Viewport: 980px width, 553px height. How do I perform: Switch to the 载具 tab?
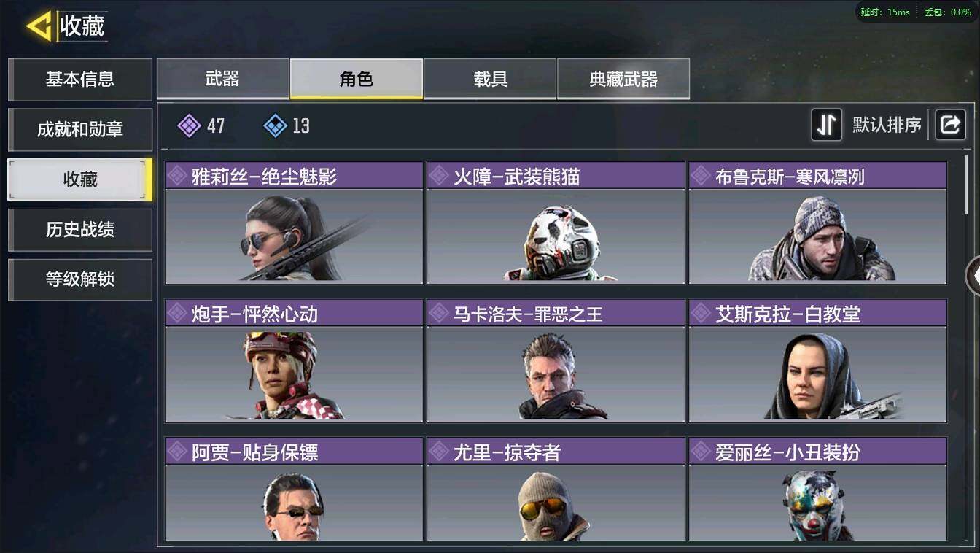coord(490,79)
